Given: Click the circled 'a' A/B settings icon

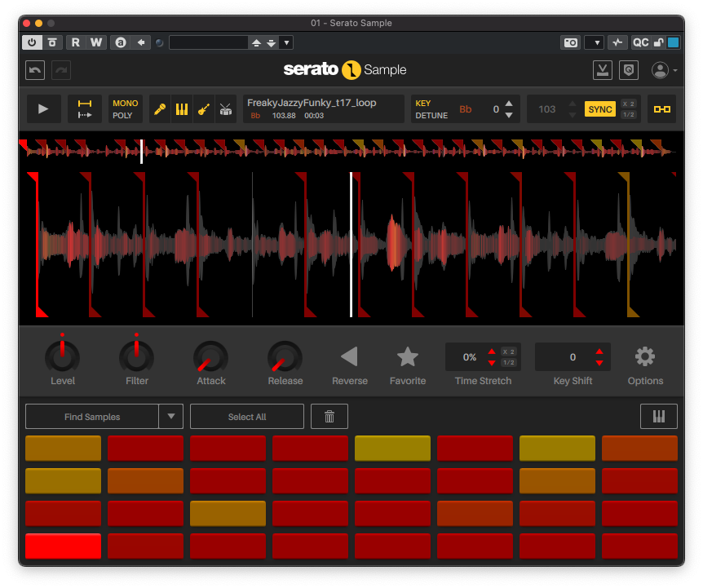Looking at the screenshot, I should click(121, 42).
